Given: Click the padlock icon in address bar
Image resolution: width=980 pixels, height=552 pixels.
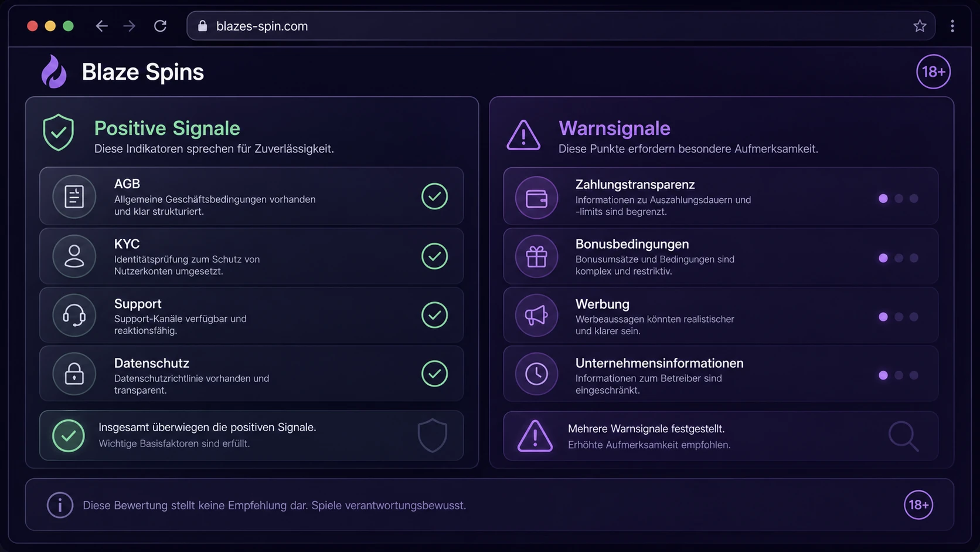Looking at the screenshot, I should point(203,26).
